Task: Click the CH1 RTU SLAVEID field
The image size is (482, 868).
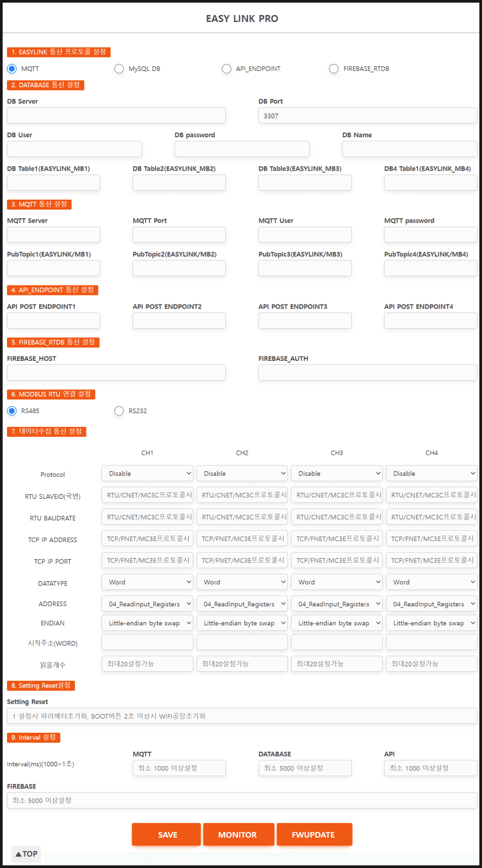Action: point(147,495)
